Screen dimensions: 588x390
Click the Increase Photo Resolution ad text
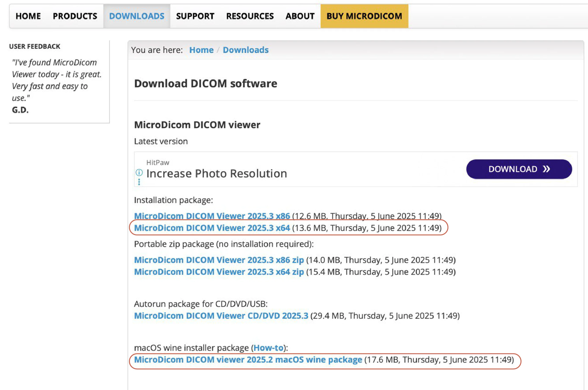pyautogui.click(x=217, y=173)
